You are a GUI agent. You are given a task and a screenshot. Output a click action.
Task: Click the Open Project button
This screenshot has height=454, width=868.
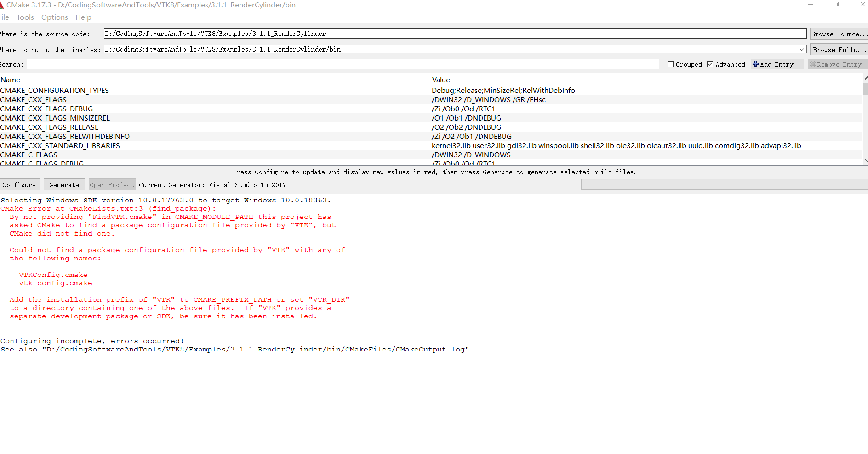pyautogui.click(x=112, y=185)
